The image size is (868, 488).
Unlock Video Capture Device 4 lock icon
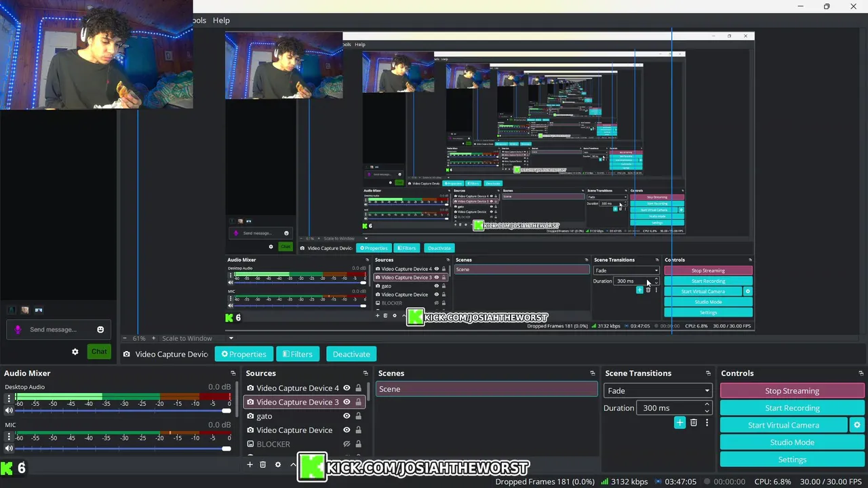tap(359, 388)
